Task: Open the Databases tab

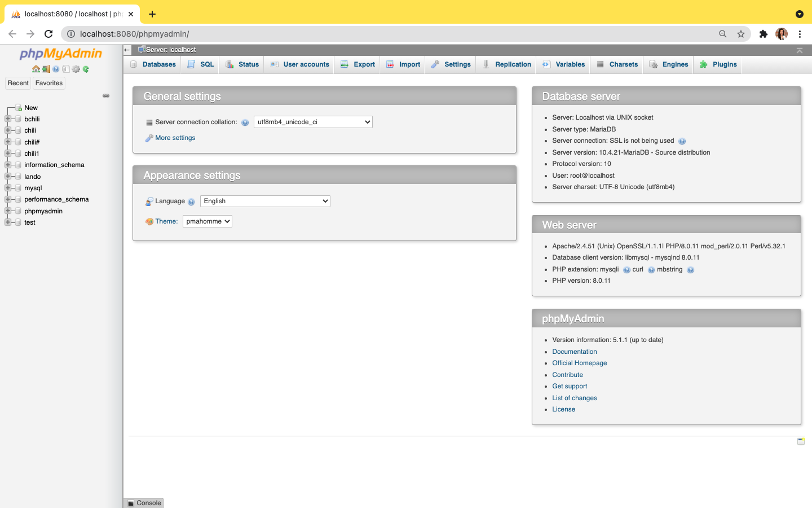Action: (153, 64)
